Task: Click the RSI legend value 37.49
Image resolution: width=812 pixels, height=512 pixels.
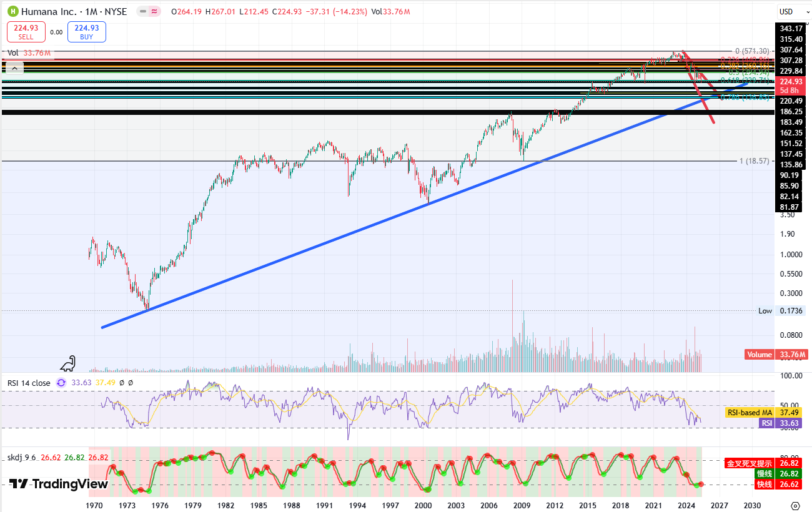Action: [x=104, y=383]
